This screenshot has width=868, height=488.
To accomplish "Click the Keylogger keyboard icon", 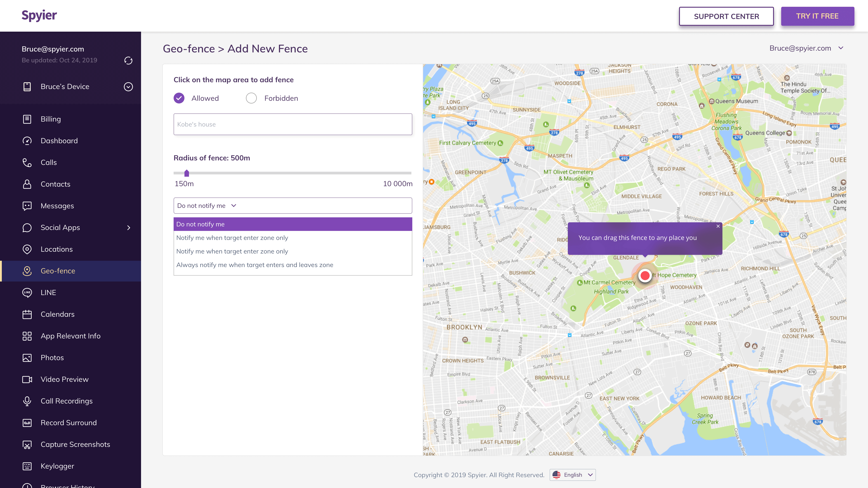I will pyautogui.click(x=27, y=466).
